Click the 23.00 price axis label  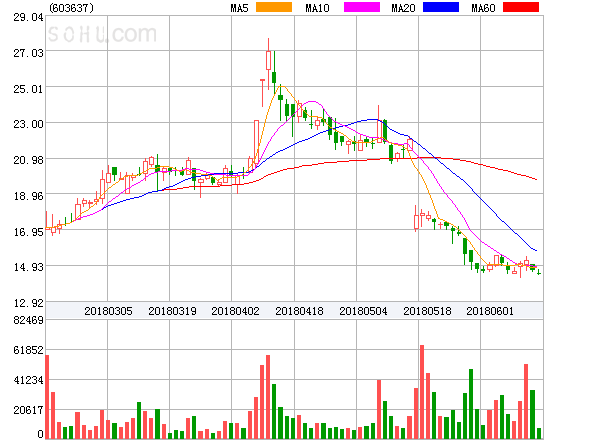tap(28, 124)
